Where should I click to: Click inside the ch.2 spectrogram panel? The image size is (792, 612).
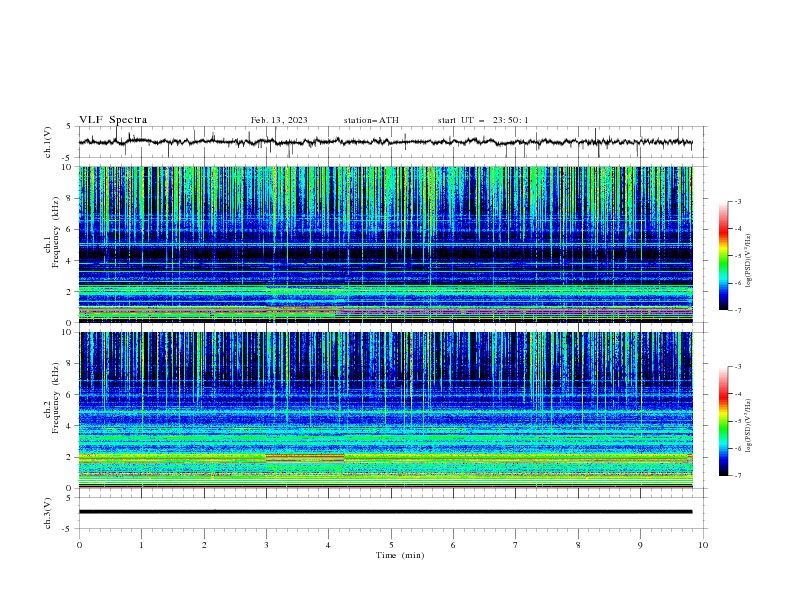click(385, 410)
